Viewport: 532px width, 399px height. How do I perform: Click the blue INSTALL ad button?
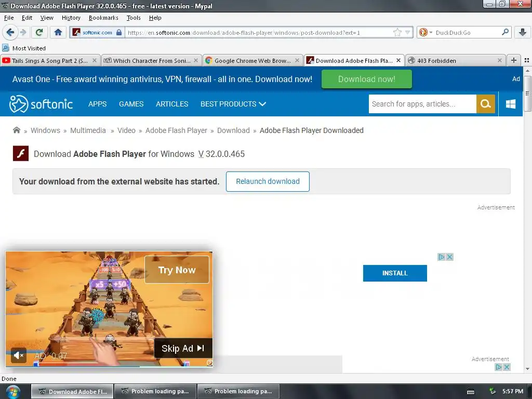click(395, 273)
